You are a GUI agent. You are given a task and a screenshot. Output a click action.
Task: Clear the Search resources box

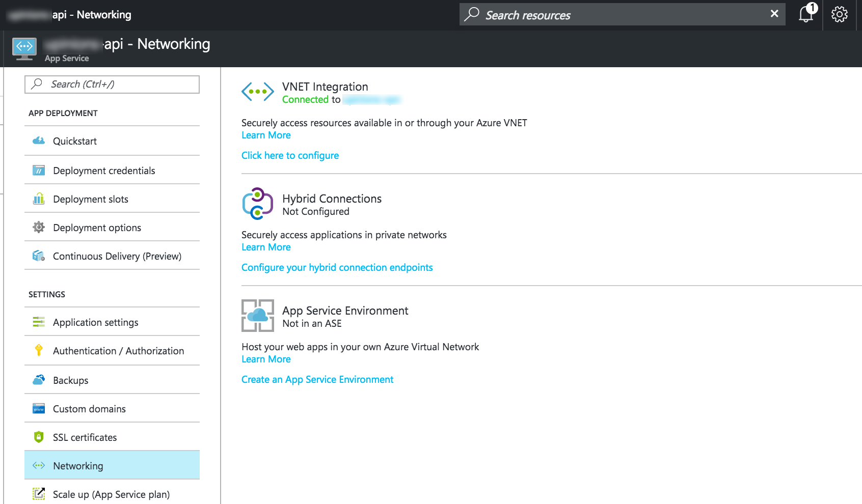[774, 14]
